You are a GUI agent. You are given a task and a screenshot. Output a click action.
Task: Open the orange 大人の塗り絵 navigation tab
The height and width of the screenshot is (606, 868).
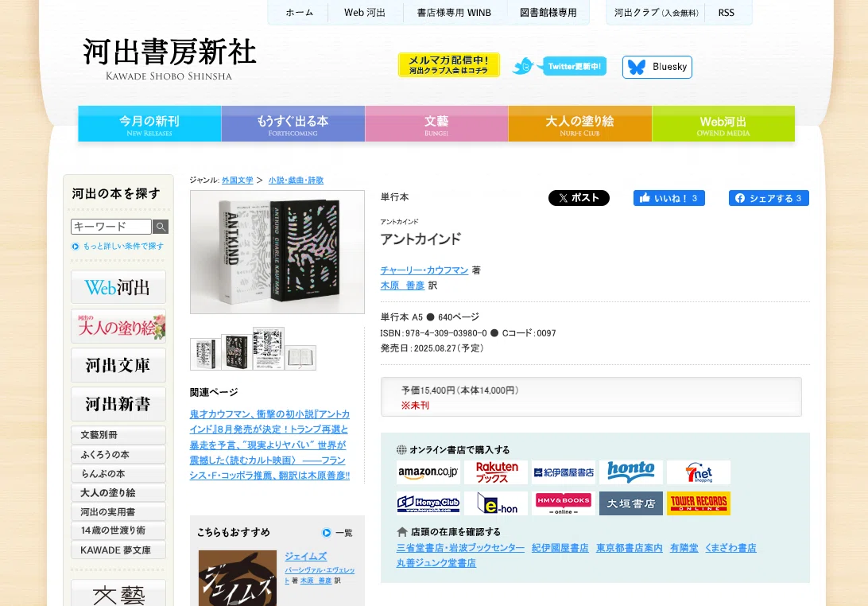579,124
